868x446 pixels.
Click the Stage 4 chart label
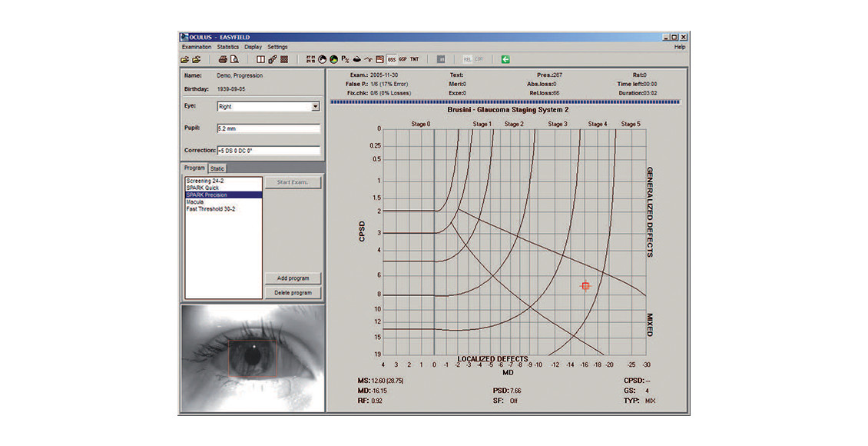click(x=598, y=124)
